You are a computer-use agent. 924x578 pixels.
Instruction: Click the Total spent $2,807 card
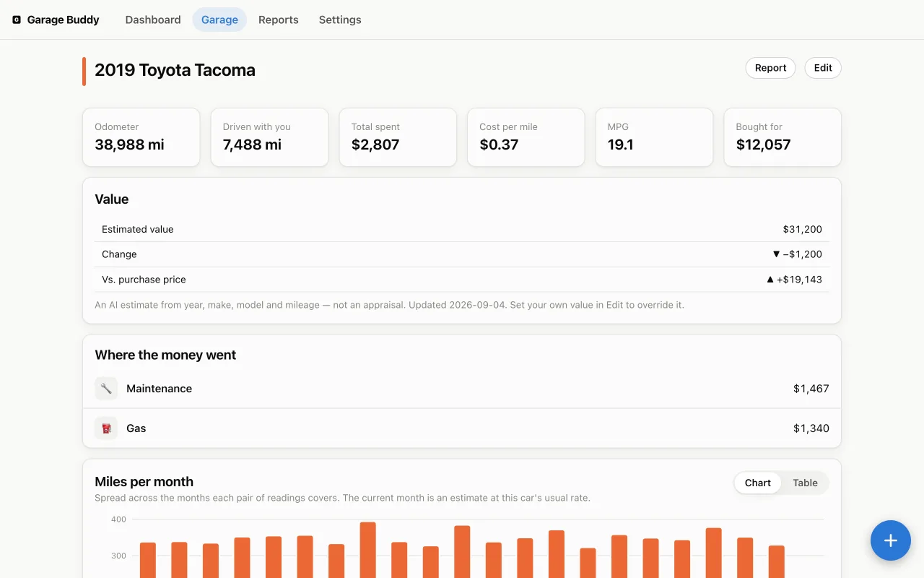pyautogui.click(x=398, y=137)
